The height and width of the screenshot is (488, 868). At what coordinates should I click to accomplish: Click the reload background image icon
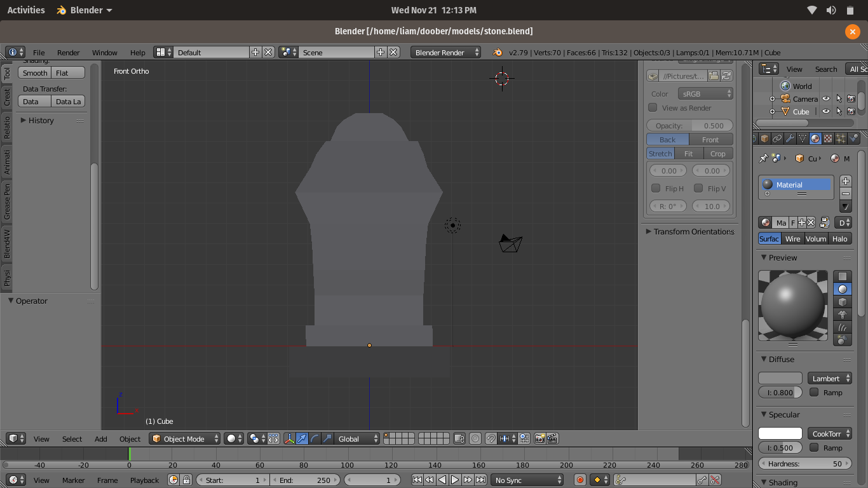pos(726,76)
